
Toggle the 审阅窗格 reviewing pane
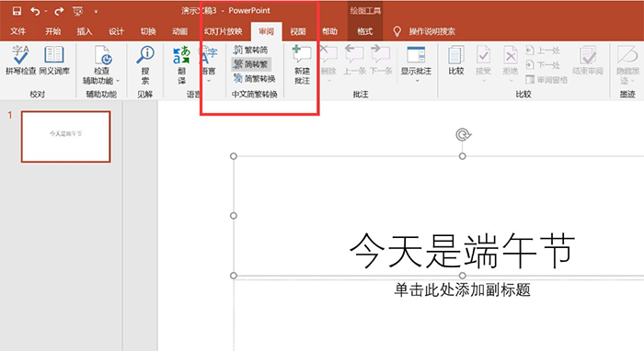[x=546, y=80]
